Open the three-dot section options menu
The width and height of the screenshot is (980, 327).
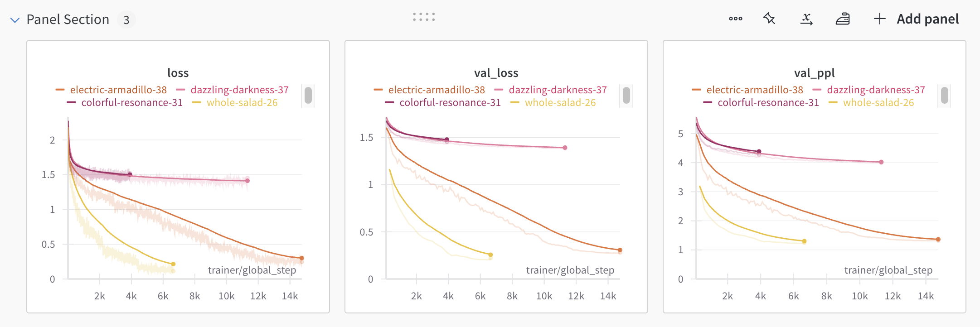point(735,19)
